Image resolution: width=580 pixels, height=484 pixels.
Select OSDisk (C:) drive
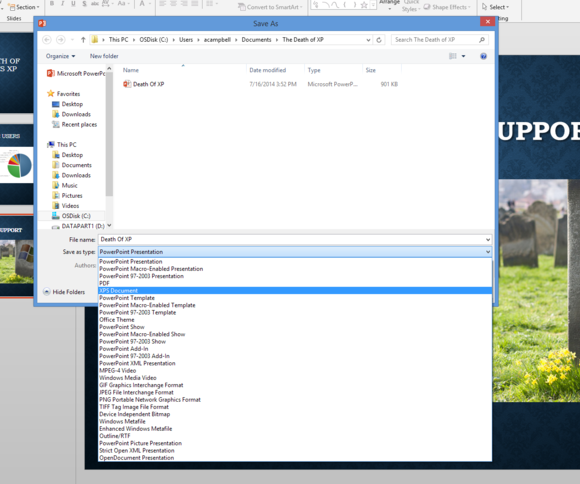coord(71,216)
